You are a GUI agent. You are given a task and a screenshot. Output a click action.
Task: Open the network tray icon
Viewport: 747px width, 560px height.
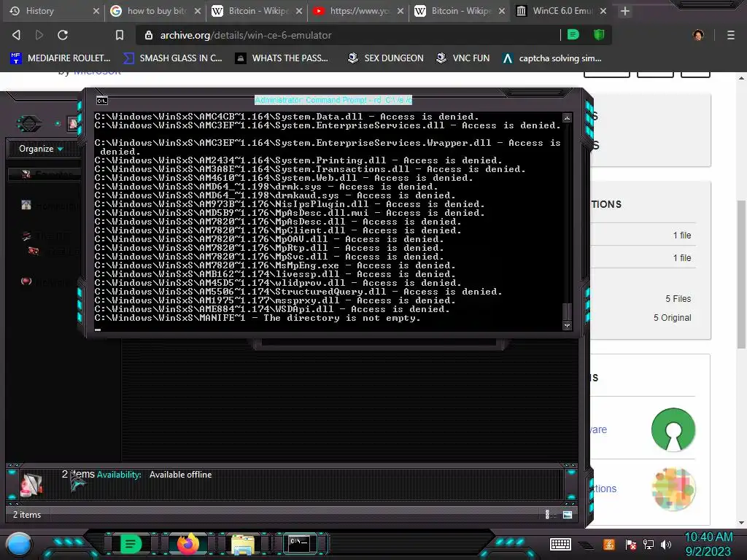coord(649,544)
